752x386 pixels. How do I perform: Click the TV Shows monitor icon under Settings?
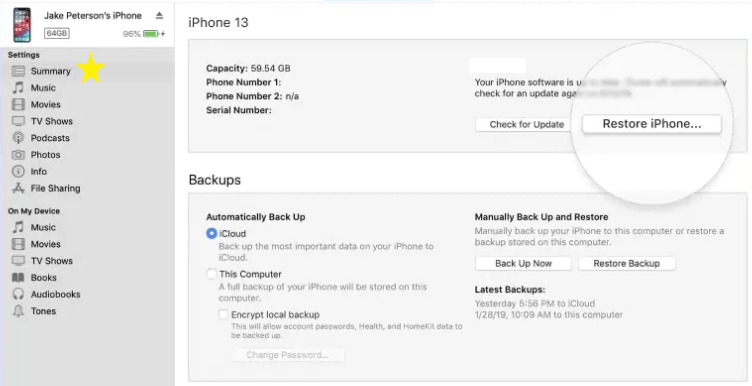click(18, 121)
